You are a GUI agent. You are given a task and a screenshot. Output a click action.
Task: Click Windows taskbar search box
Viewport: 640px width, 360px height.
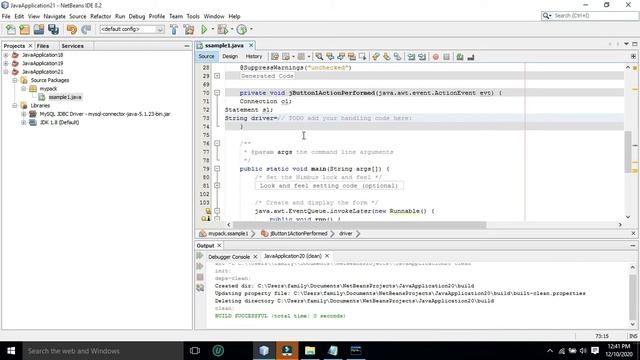point(103,351)
